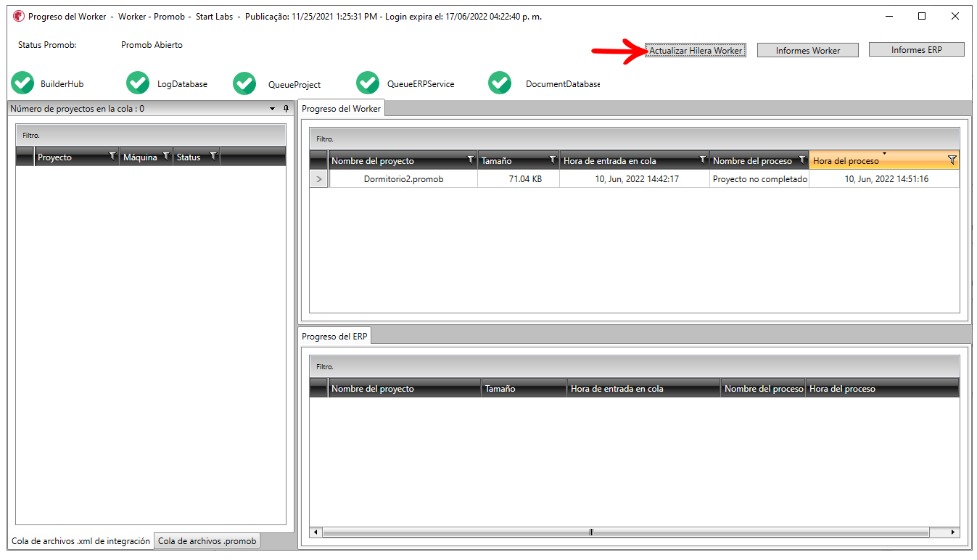Select the 71.04 KB size cell
Image resolution: width=977 pixels, height=560 pixels.
[519, 178]
